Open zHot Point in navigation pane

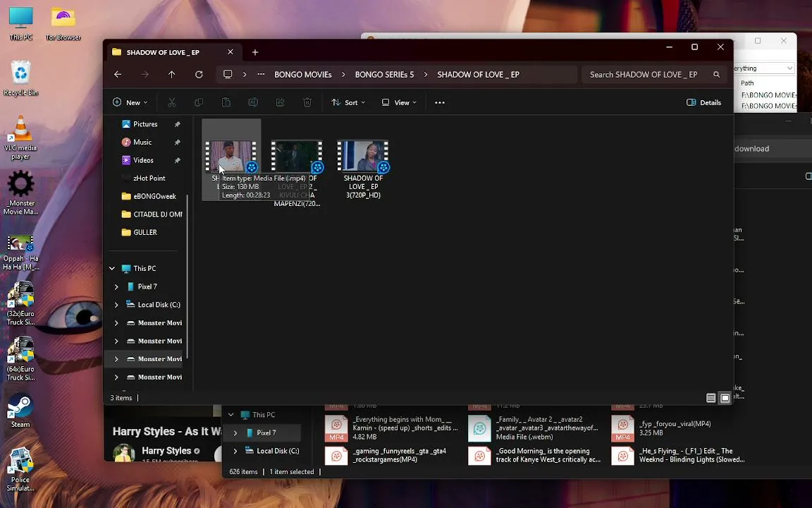coord(149,179)
